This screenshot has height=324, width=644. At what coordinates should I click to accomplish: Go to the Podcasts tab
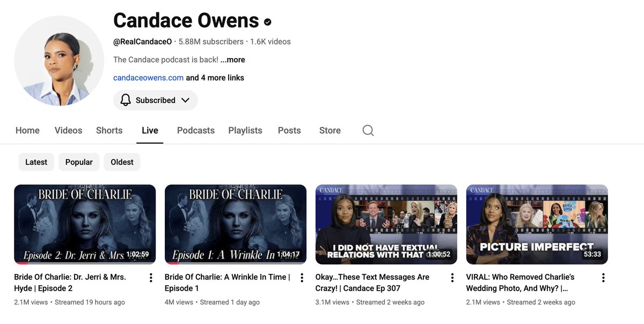[196, 131]
